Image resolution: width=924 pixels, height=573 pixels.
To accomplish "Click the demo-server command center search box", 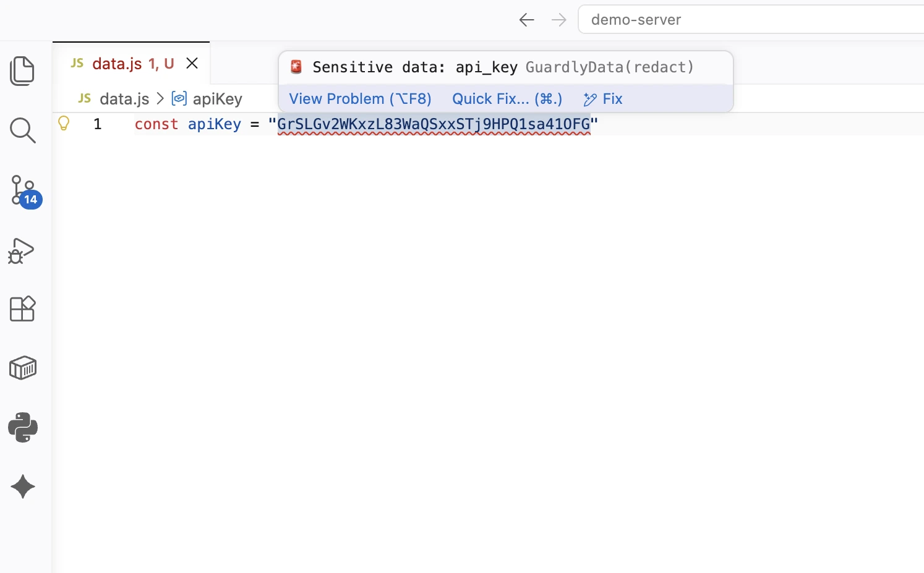I will pos(742,20).
